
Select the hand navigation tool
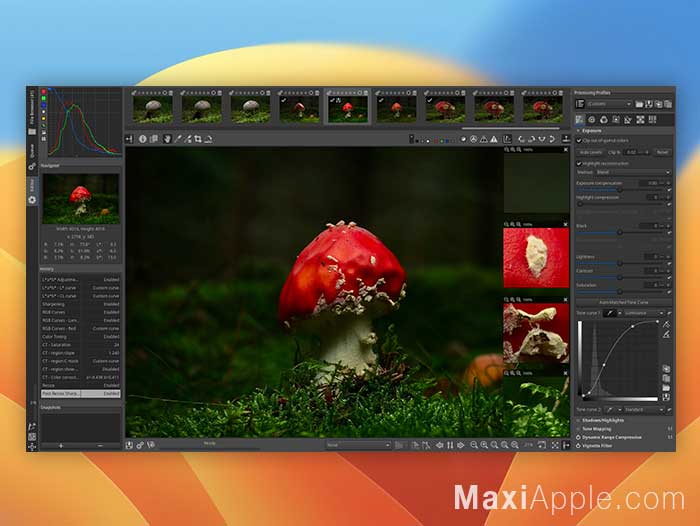[x=167, y=139]
